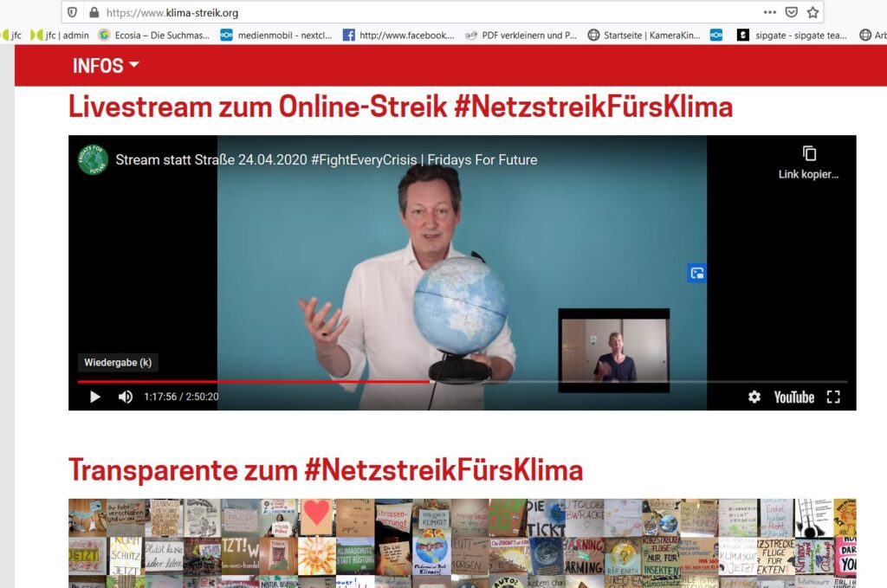887x588 pixels.
Task: Click the Fridays For Future channel logo
Action: [94, 159]
